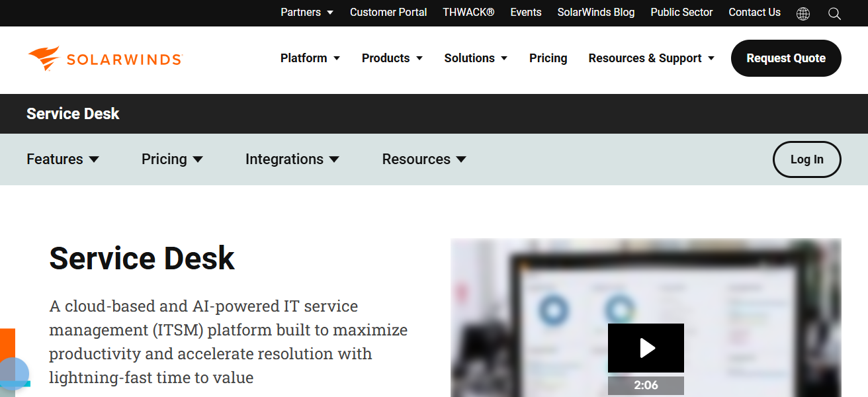
Task: Select the Pricing menu item
Action: 548,58
